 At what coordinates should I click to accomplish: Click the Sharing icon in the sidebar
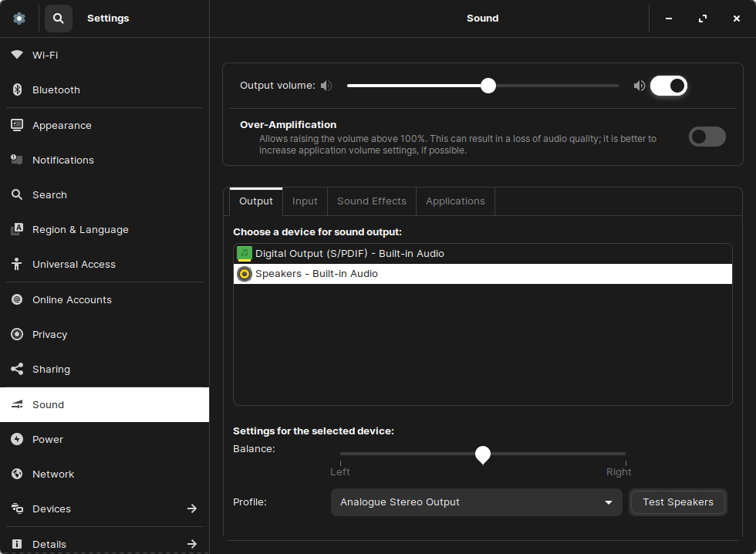(x=17, y=369)
